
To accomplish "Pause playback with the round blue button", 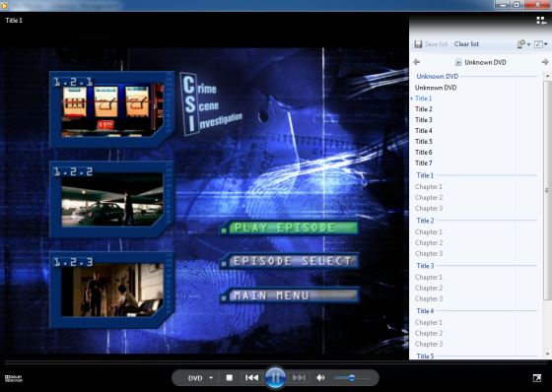I will 275,377.
